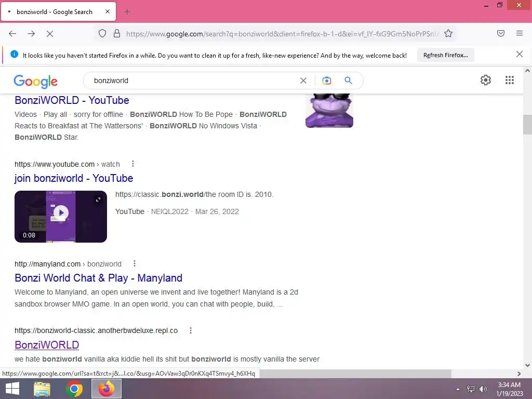Open join bonziworld - YouTube link

point(74,179)
